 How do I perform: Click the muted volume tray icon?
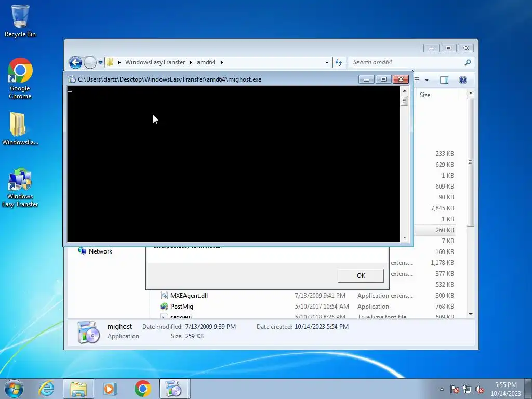point(479,390)
